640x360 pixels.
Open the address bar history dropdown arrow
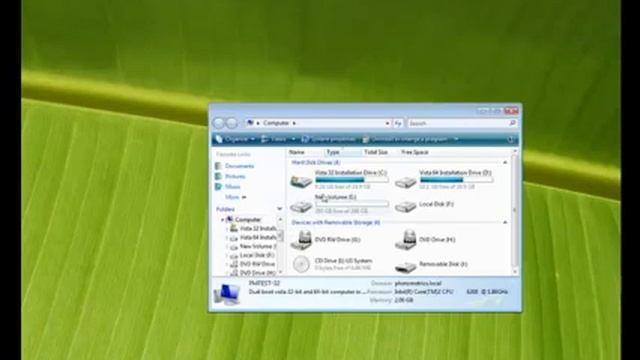pos(387,123)
